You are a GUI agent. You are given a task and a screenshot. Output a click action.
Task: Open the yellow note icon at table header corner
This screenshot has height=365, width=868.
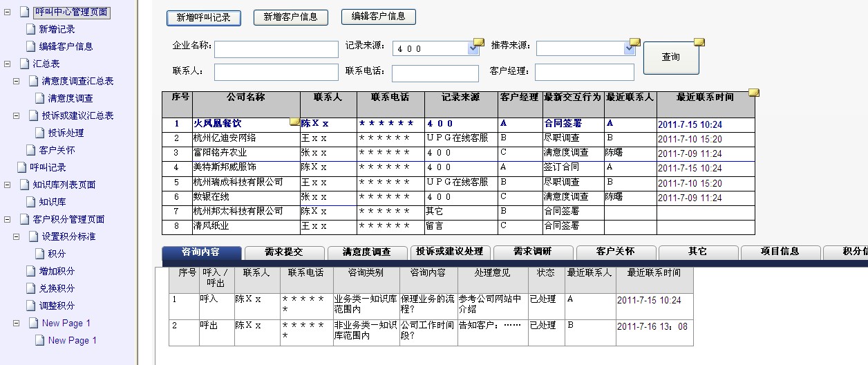click(755, 93)
